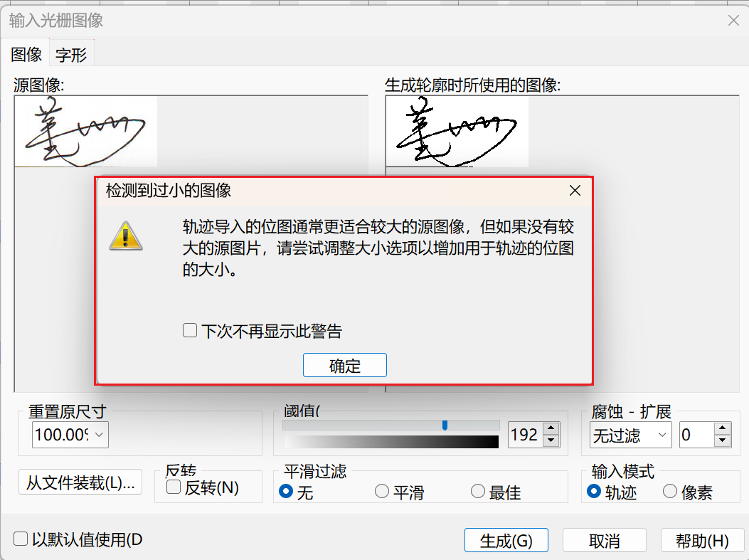Increase 腐蚀-扩展 value with up arrow

pyautogui.click(x=722, y=428)
